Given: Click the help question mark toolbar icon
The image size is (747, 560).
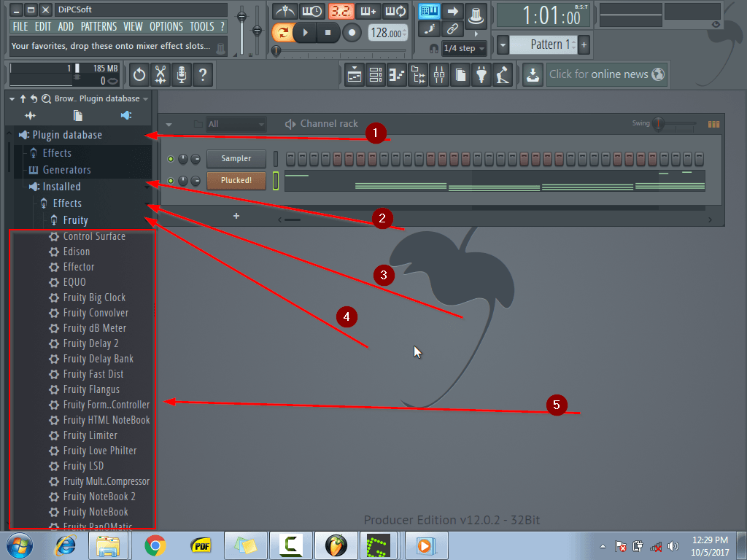Looking at the screenshot, I should [x=203, y=75].
